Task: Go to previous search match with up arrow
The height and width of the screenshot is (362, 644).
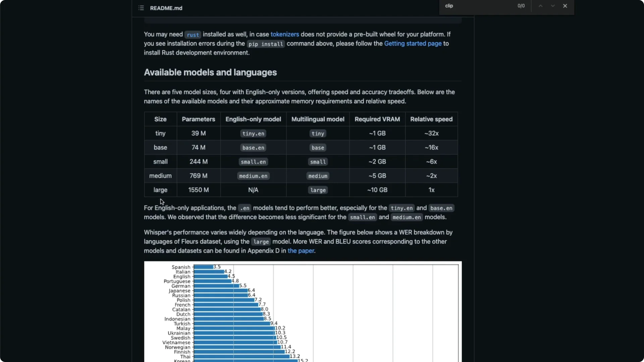Action: [540, 6]
